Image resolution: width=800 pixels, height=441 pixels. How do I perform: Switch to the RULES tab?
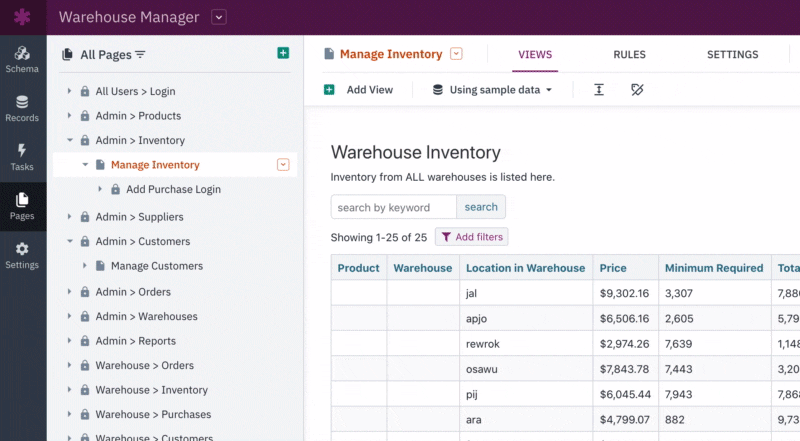coord(630,55)
